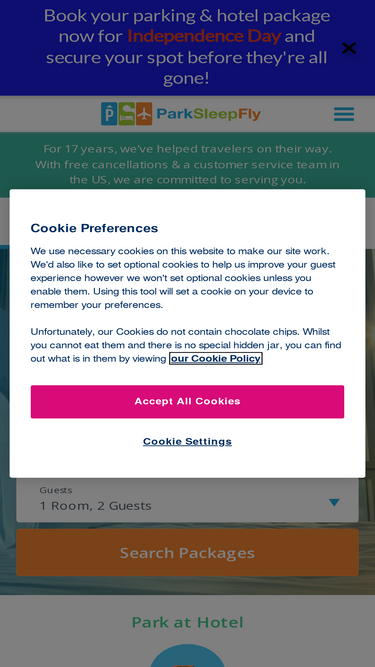This screenshot has width=375, height=667.
Task: Click the orange airplane logo icon
Action: pos(144,114)
